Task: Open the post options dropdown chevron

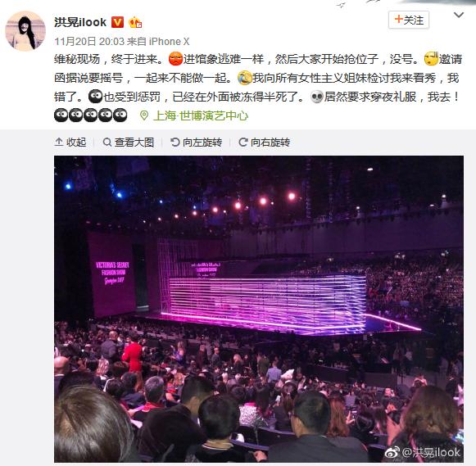Action: click(459, 15)
